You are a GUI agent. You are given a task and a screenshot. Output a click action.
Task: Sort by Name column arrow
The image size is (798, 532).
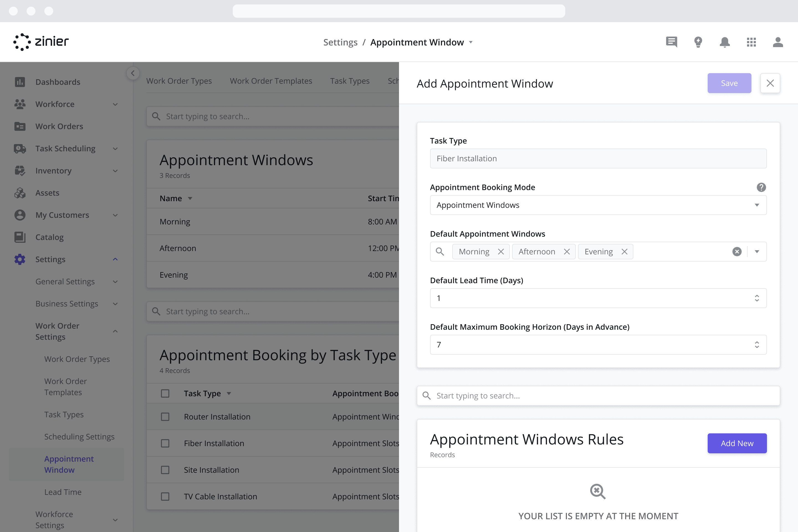click(190, 198)
